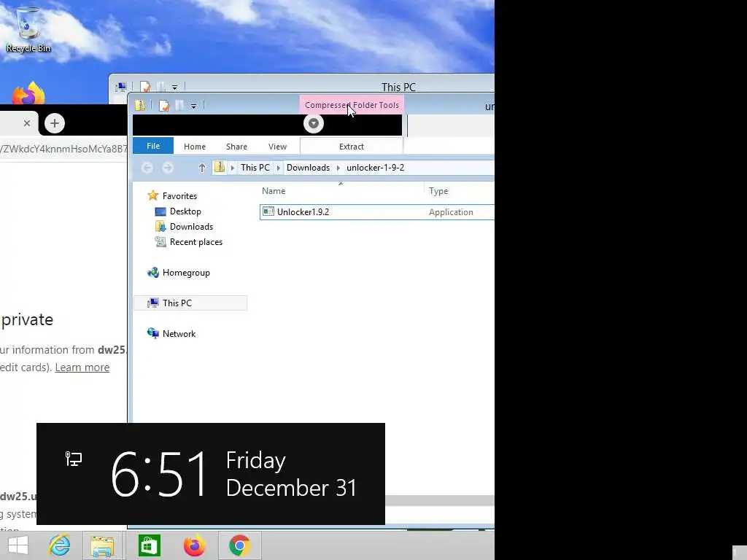The image size is (747, 560).
Task: Close the browser tab with the X
Action: [27, 123]
